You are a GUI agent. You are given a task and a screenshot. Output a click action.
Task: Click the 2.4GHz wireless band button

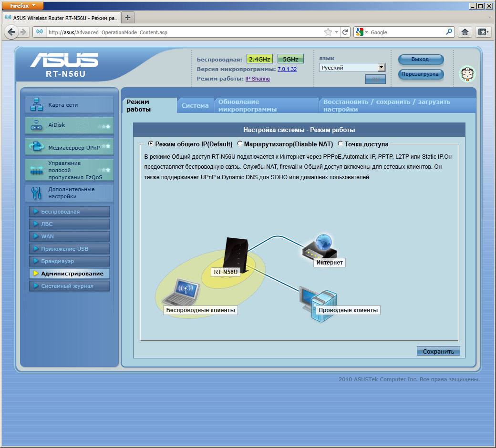click(x=259, y=59)
